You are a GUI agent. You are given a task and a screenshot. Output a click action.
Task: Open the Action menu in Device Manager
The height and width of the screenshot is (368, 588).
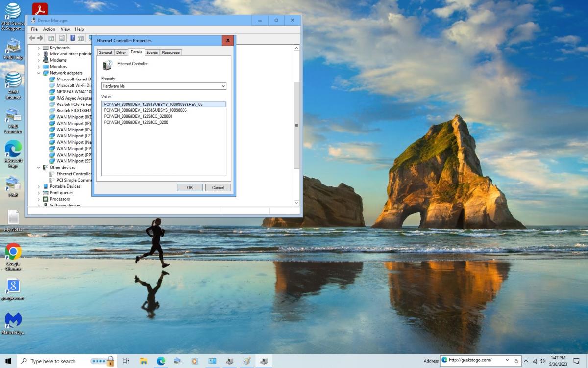tap(49, 29)
